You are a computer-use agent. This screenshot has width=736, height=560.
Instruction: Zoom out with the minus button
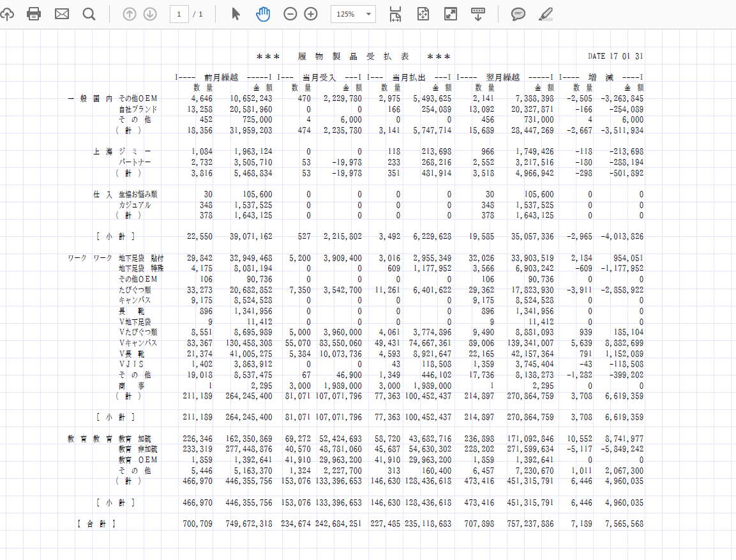[x=290, y=14]
